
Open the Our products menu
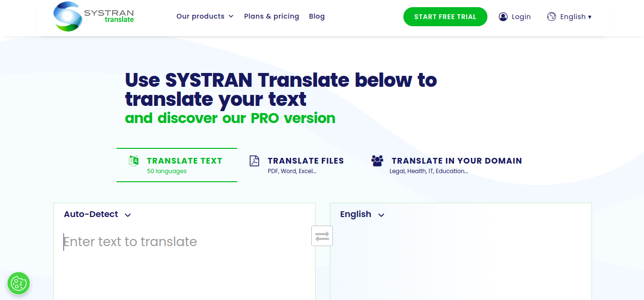point(205,16)
